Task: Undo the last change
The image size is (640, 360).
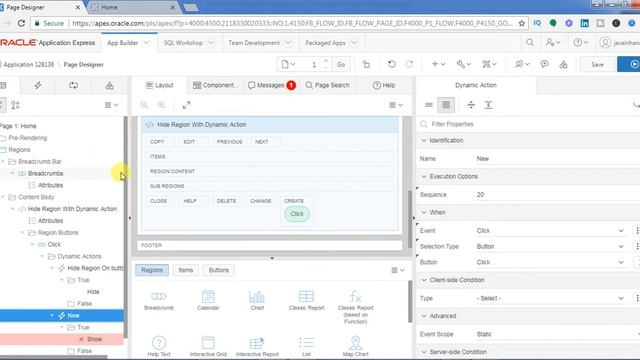Action: click(391, 64)
